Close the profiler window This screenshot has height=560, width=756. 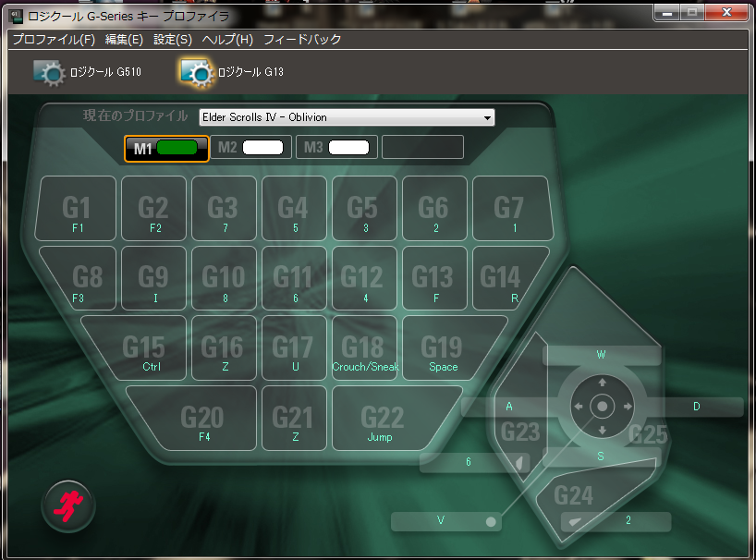click(726, 13)
